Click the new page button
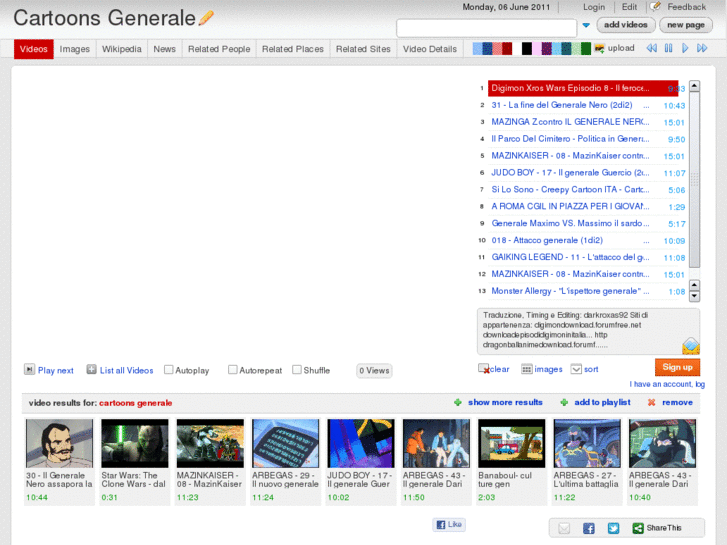The width and height of the screenshot is (727, 545). click(686, 25)
